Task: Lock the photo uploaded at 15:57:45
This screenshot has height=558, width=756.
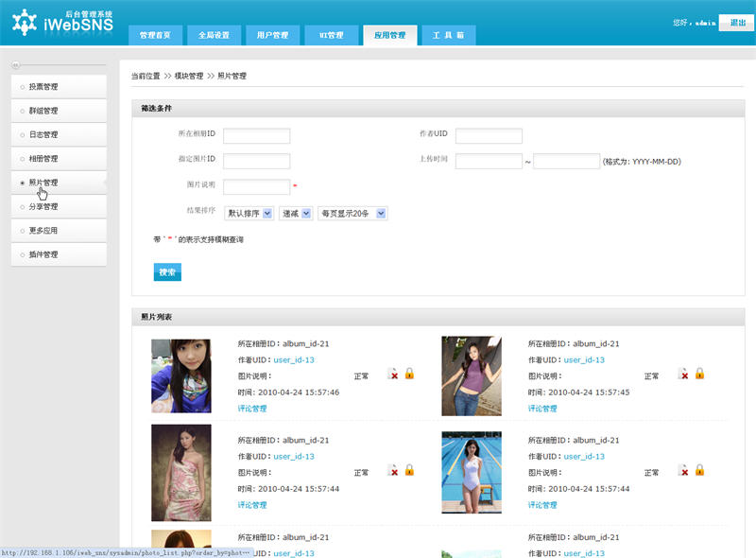Action: coord(699,374)
